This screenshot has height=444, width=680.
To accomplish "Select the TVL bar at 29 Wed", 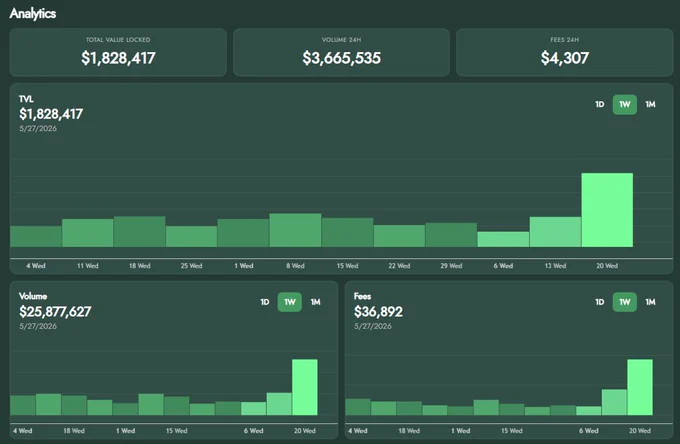I will click(x=451, y=235).
